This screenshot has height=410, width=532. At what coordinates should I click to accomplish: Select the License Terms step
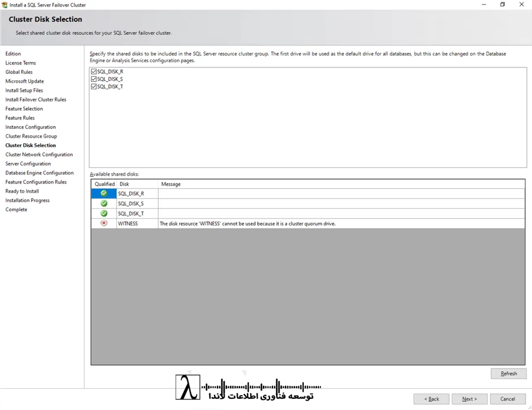coord(20,63)
